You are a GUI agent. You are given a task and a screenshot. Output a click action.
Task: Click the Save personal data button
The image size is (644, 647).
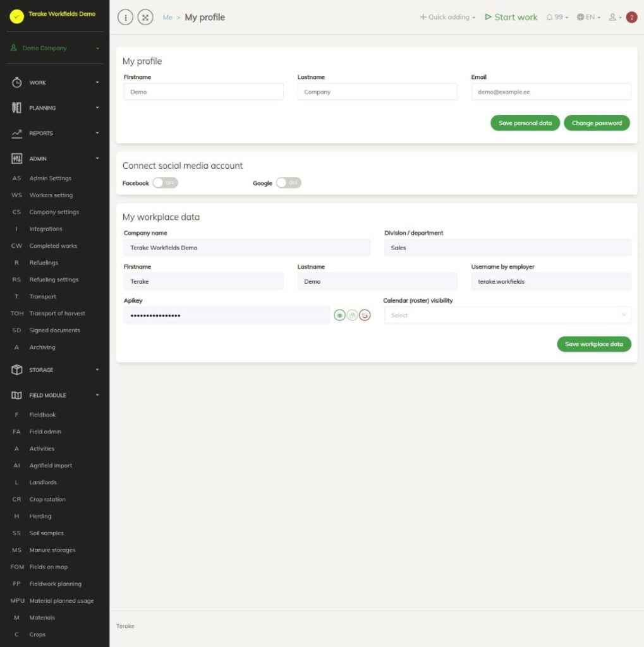525,123
